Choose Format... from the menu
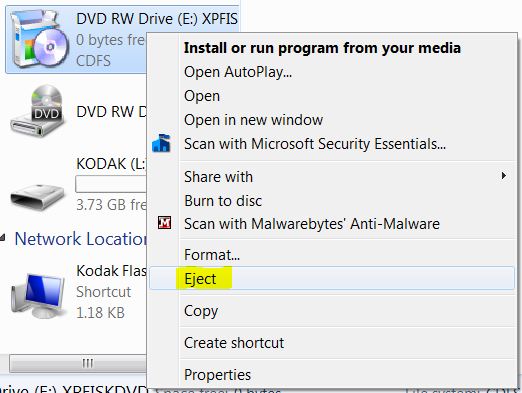Viewport: 522px width, 393px height. 212,255
